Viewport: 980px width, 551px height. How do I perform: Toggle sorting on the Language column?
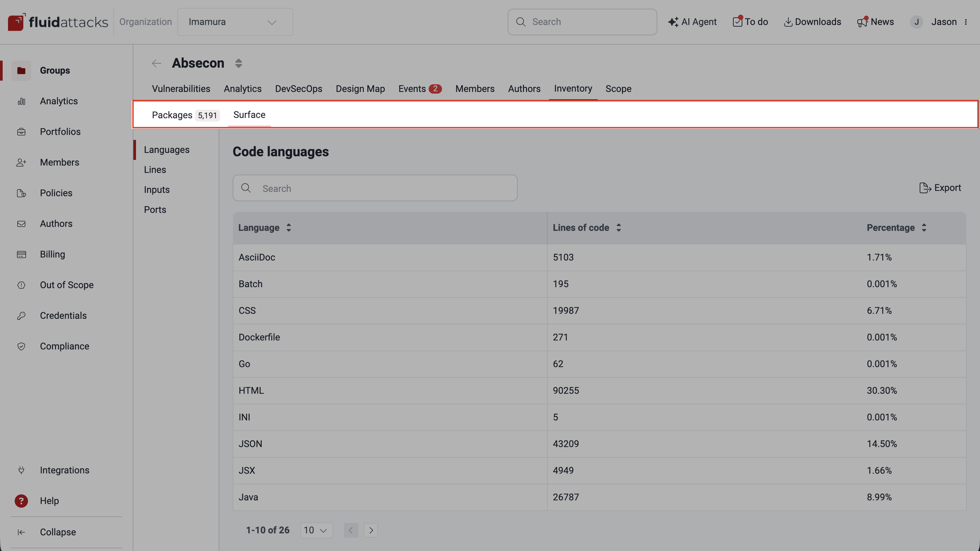tap(288, 228)
